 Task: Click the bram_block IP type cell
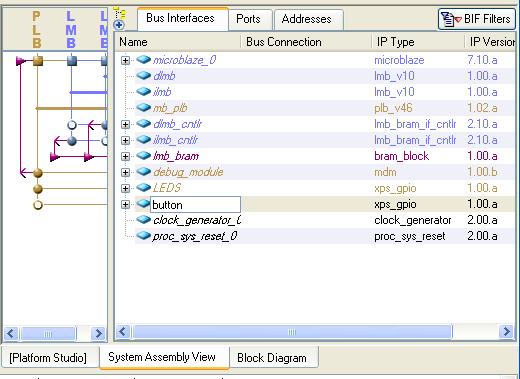point(401,156)
